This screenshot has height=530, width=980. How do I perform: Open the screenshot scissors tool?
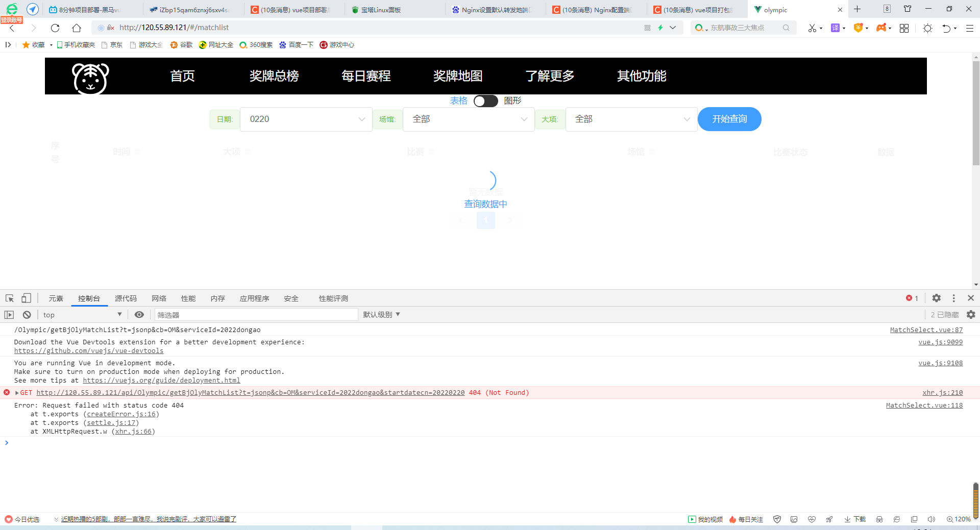tap(812, 28)
